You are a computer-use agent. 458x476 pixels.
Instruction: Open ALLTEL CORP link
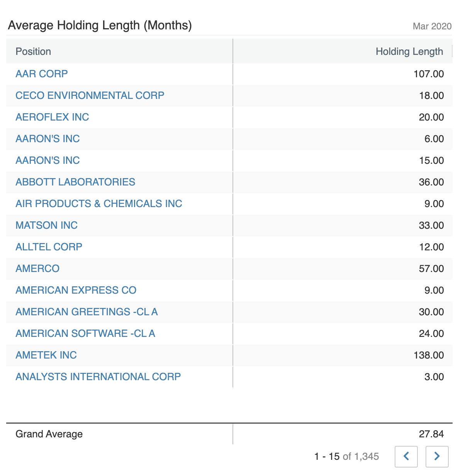tap(49, 247)
